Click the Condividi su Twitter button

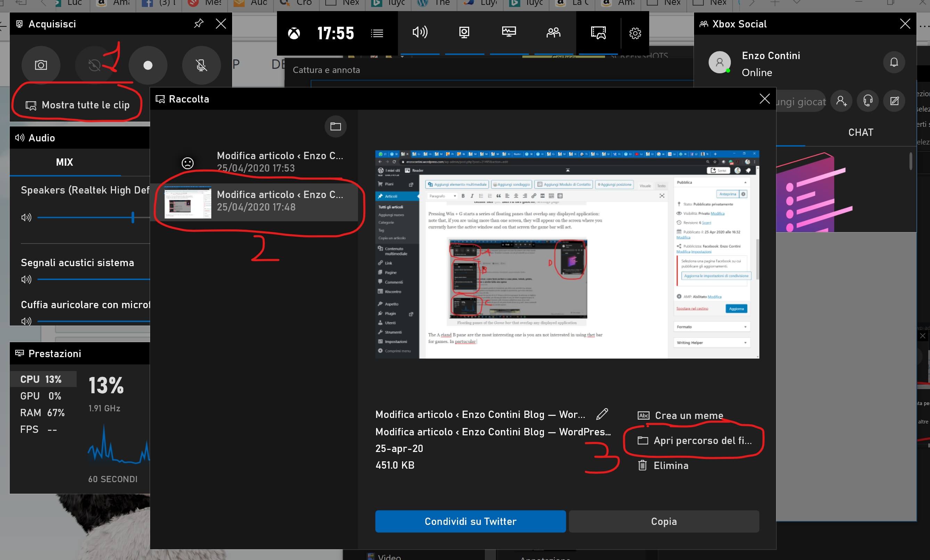click(x=470, y=521)
